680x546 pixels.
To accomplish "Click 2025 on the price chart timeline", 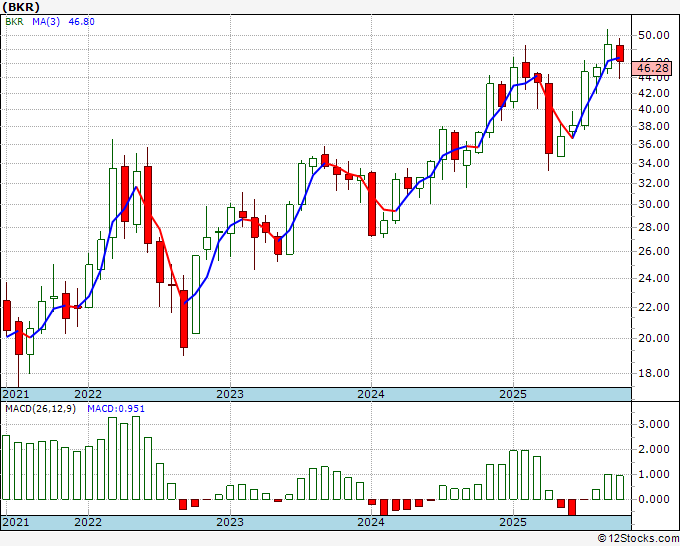I will click(x=513, y=394).
